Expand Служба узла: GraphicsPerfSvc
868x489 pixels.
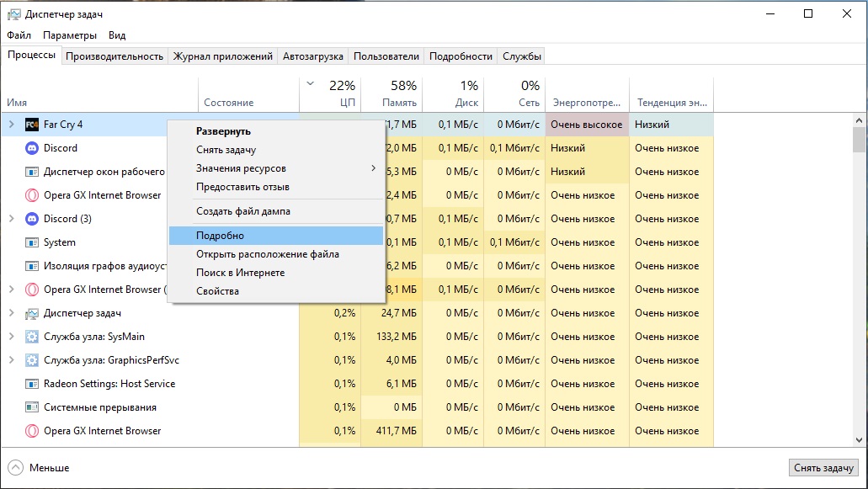pyautogui.click(x=12, y=360)
